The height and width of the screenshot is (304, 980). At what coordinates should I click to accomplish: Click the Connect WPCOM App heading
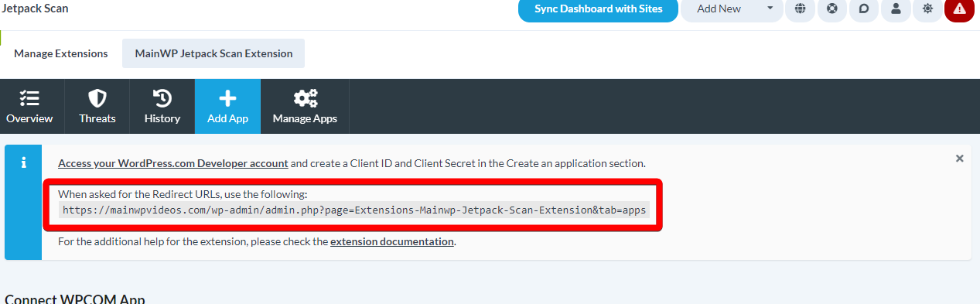[75, 299]
